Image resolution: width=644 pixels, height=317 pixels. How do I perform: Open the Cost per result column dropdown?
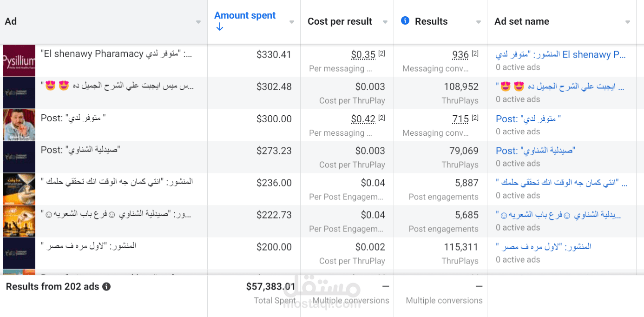(385, 22)
